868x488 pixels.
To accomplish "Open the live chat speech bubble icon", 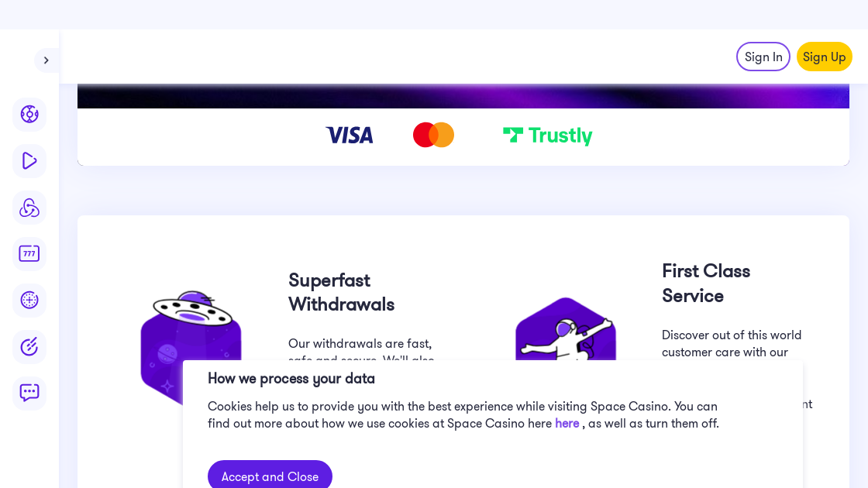I will (29, 393).
